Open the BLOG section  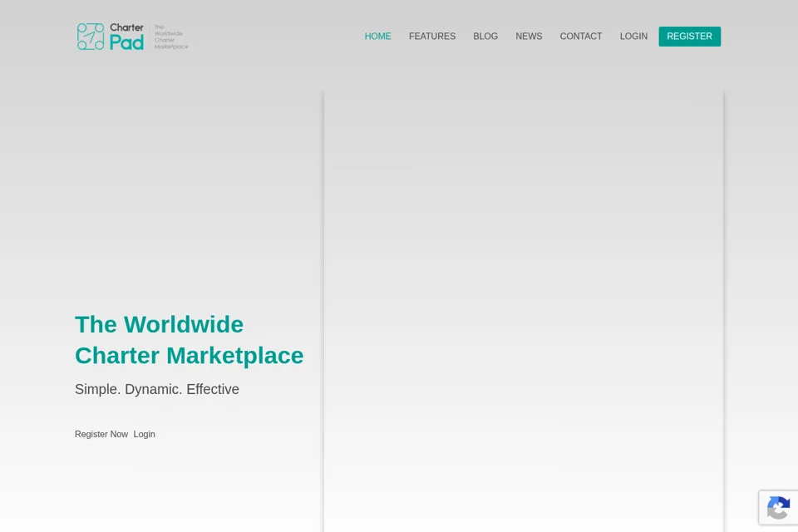click(485, 36)
